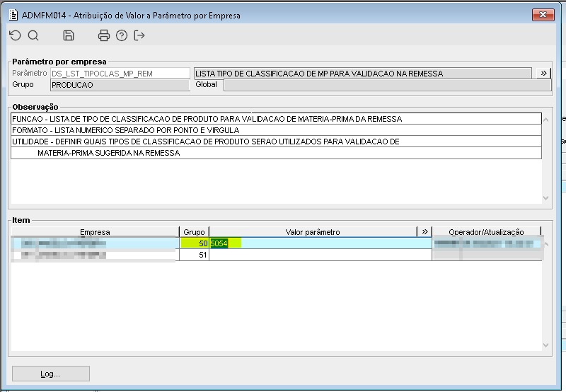Click the Operador/Atualização column header
Viewport: 566px width, 392px height.
(x=486, y=232)
